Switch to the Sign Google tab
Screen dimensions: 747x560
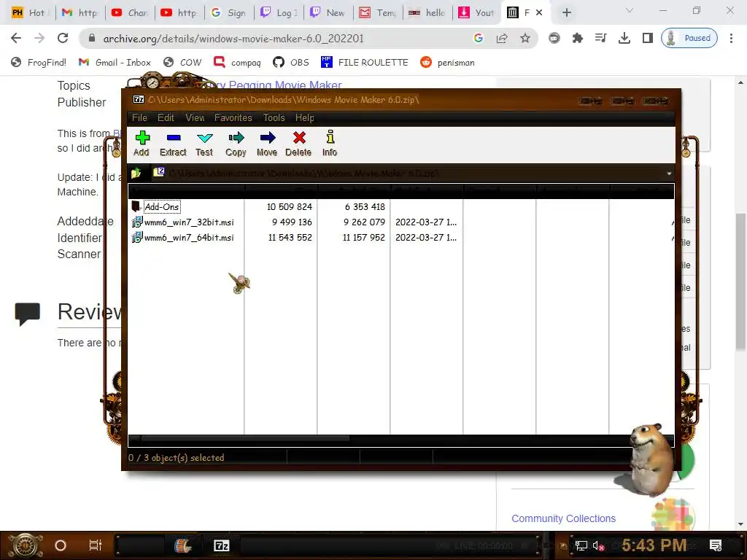pos(228,13)
